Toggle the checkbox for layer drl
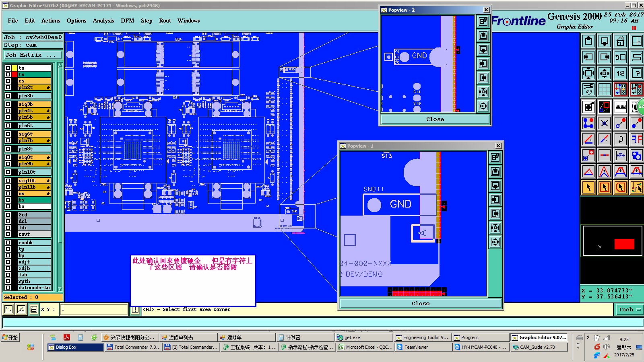This screenshot has height=362, width=644. tap(8, 221)
